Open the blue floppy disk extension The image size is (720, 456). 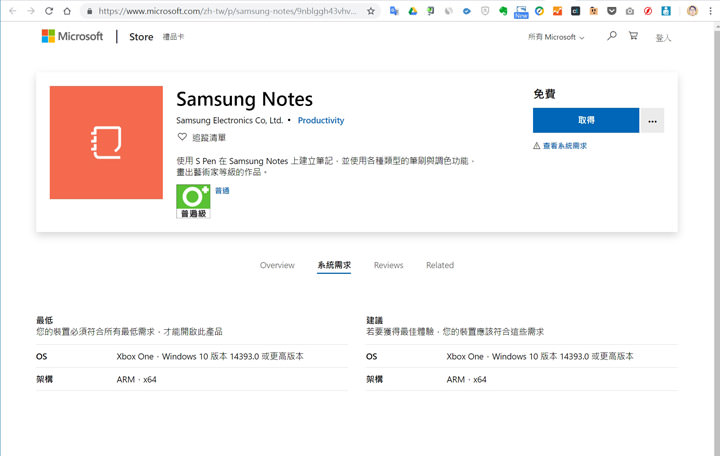click(x=666, y=11)
